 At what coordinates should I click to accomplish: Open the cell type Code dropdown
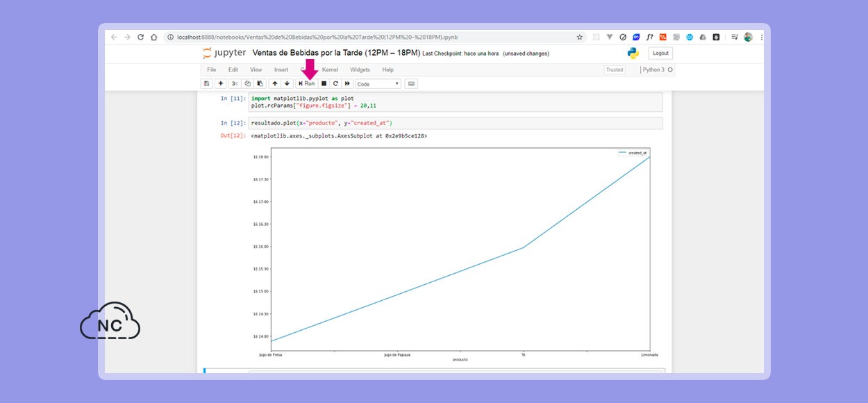pos(378,83)
